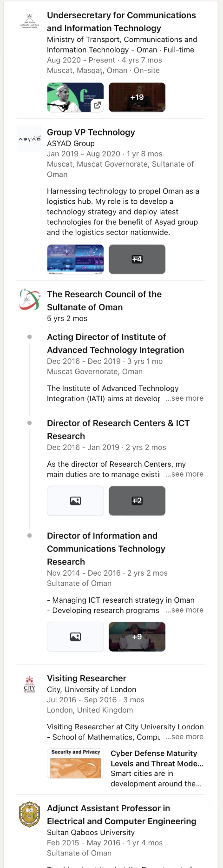Screen dimensions: 223x868
Task: Open Sultan Qaboos University crest logo
Action: point(29,814)
